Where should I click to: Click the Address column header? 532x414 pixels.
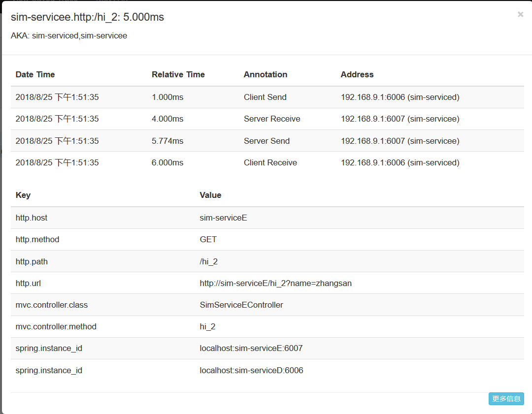pos(357,75)
